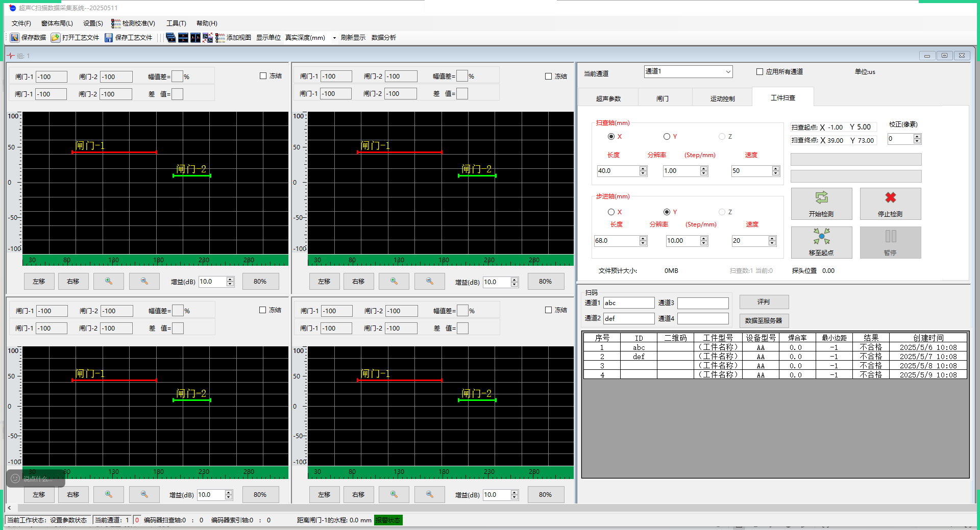Switch to the 超声参数 tab
The height and width of the screenshot is (530, 980).
point(608,98)
